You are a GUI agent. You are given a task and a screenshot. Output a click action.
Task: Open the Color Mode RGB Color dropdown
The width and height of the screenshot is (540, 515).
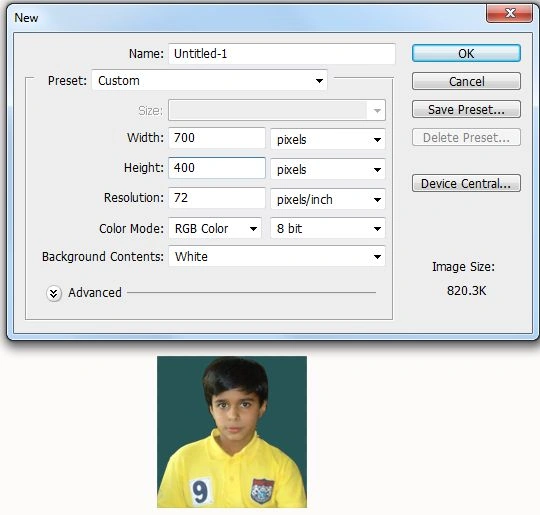(x=215, y=228)
